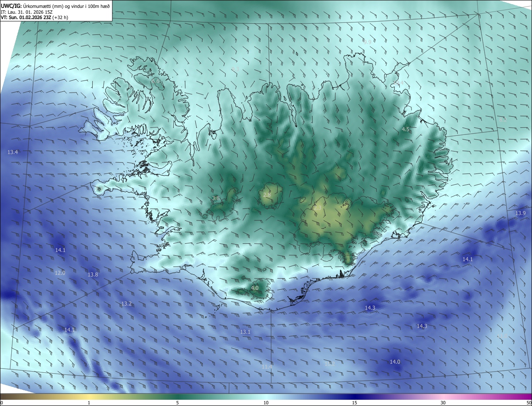The height and width of the screenshot is (406, 532).
Task: Click the "4.5" value label
Action: click(406, 130)
